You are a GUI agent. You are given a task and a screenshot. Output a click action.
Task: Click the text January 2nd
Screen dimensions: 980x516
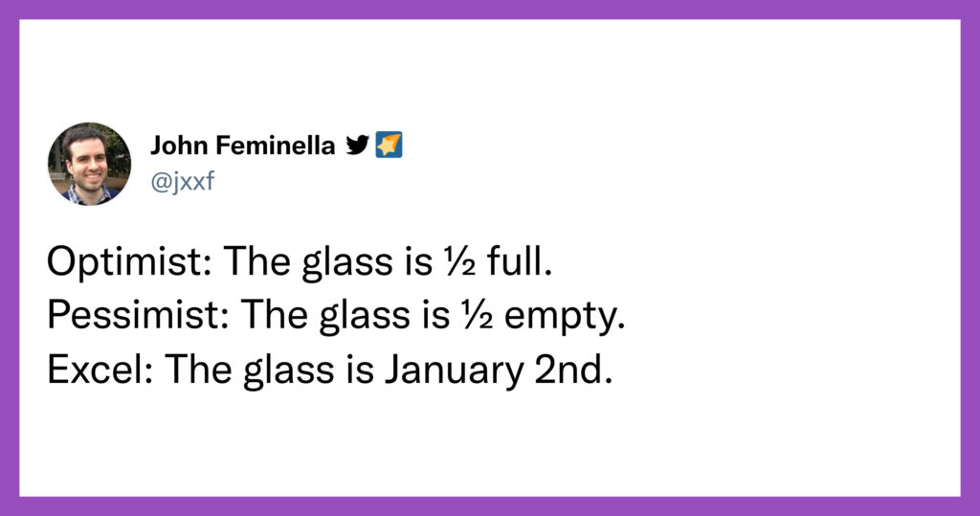(498, 370)
